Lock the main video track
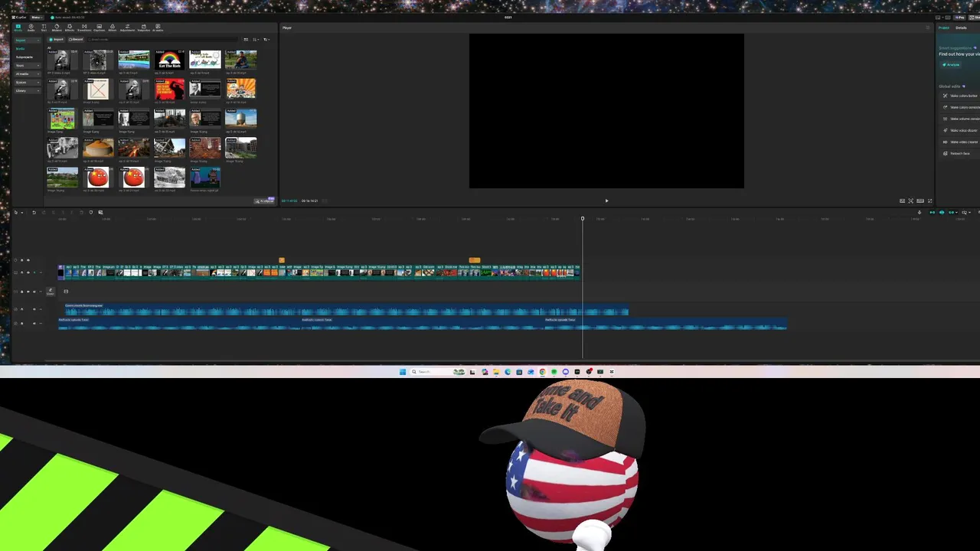Image resolution: width=980 pixels, height=551 pixels. [21, 272]
